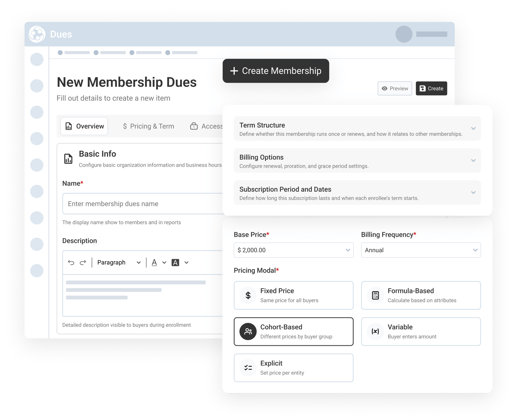This screenshot has height=420, width=514.
Task: Select the Explicit pricing option
Action: click(x=293, y=368)
